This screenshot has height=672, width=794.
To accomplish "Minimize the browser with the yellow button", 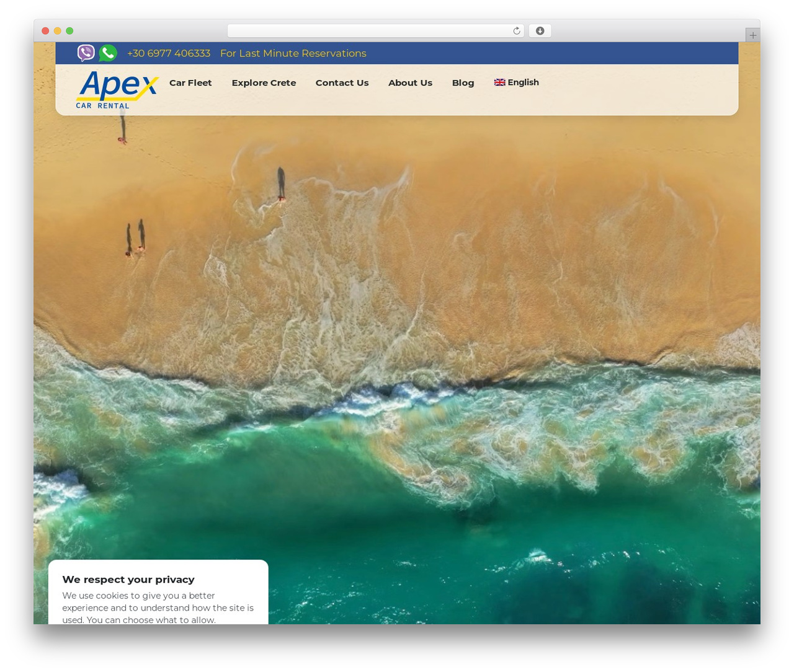I will click(x=58, y=31).
